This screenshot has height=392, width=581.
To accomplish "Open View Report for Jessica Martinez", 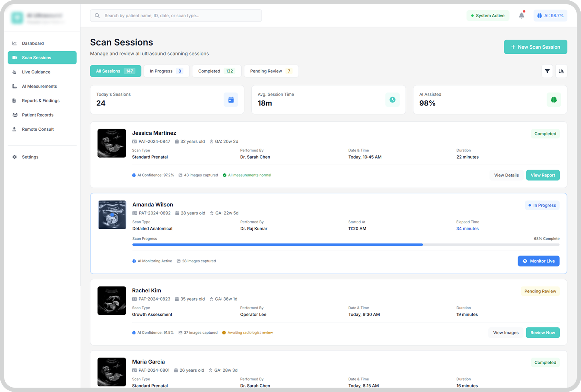I will [543, 175].
